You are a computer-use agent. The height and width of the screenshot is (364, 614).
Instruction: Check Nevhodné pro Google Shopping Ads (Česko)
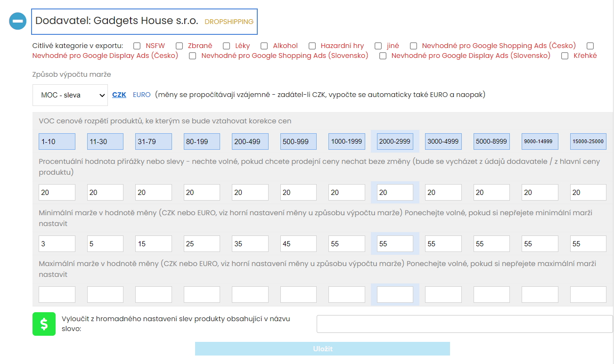[413, 46]
